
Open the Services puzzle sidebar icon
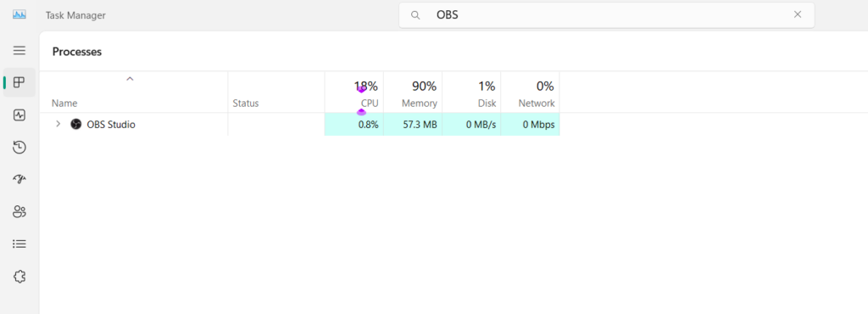19,277
